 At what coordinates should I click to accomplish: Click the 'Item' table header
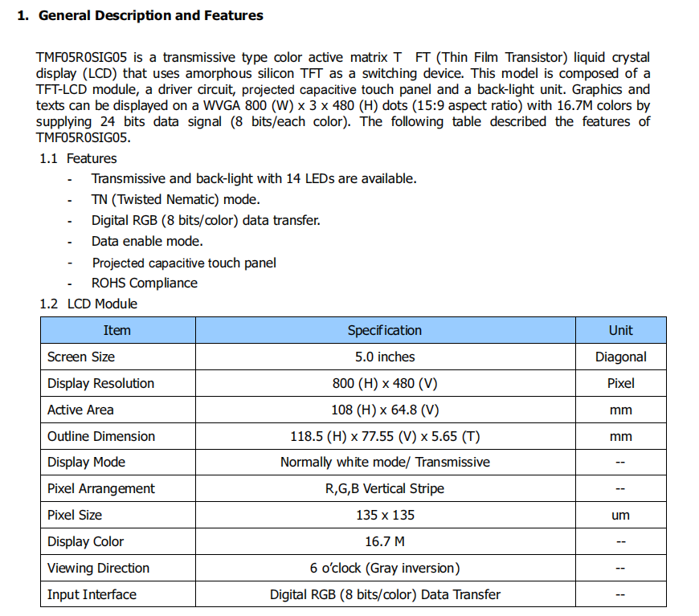pyautogui.click(x=117, y=330)
